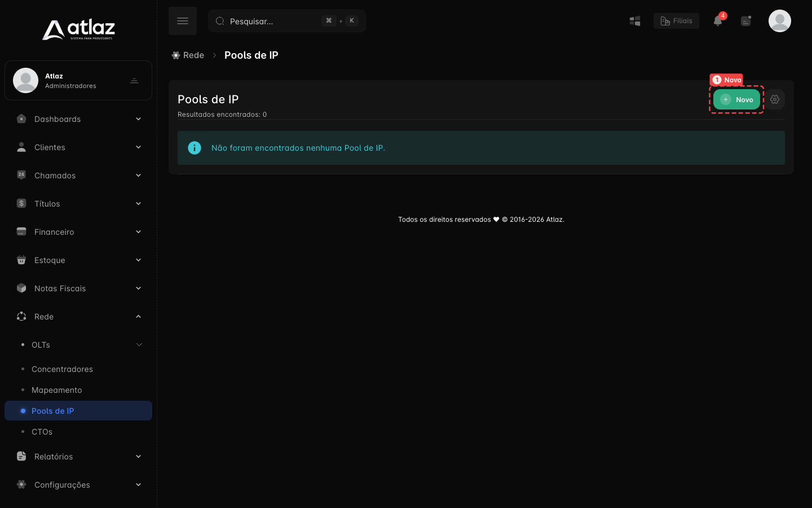Open Mapeamento in Rede menu
This screenshot has width=812, height=508.
click(78, 390)
